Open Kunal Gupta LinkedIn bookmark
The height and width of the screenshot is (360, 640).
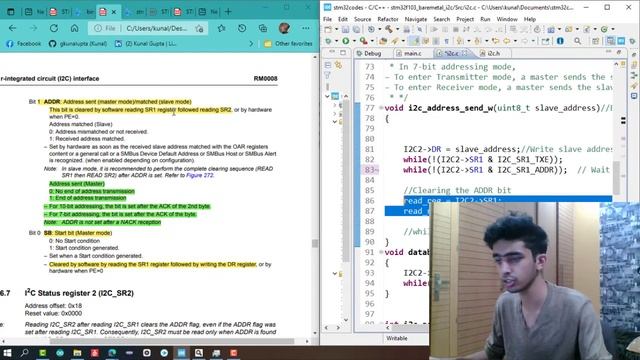(146, 43)
